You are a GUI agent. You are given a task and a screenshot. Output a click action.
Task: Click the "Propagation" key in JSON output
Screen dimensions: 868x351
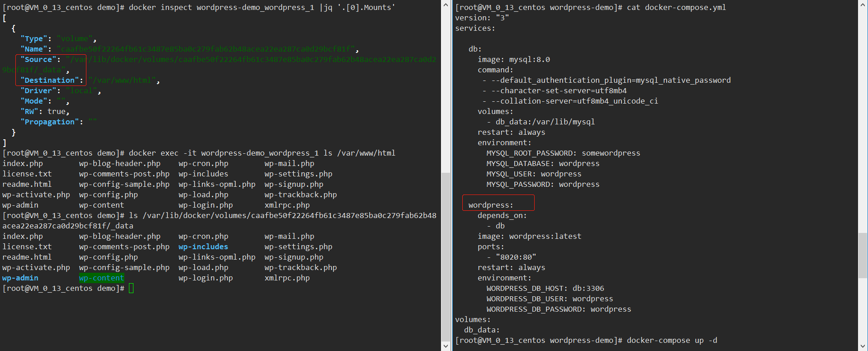coord(50,122)
